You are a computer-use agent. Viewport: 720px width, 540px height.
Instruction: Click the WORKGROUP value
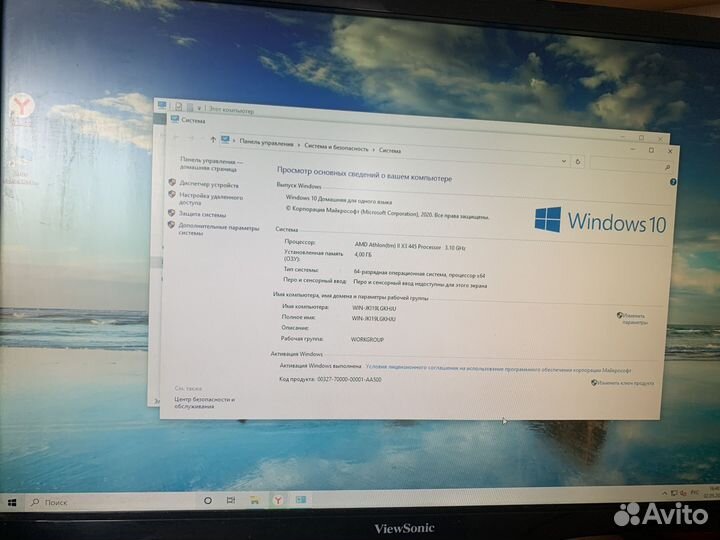(x=367, y=340)
